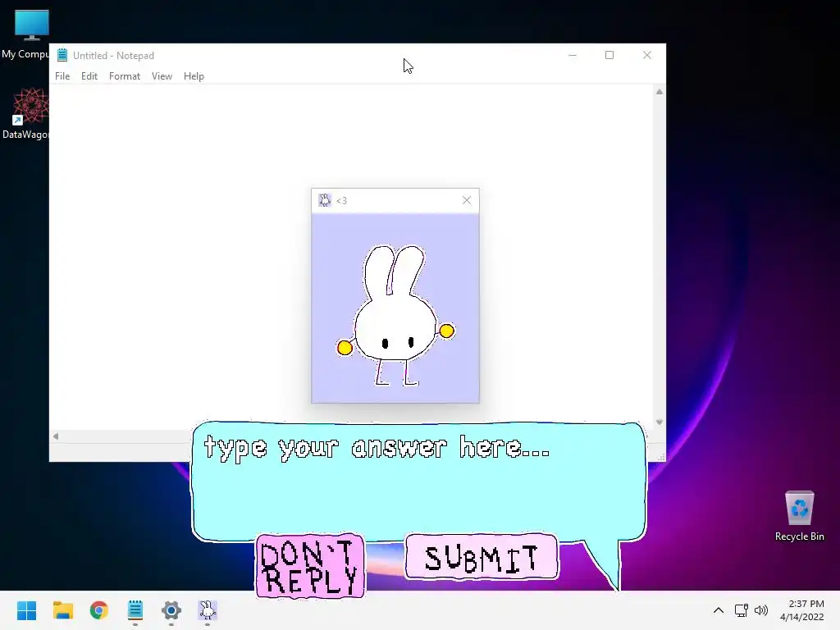Click Notepad's vertical scrollbar down arrow
840x630 pixels.
tap(660, 422)
